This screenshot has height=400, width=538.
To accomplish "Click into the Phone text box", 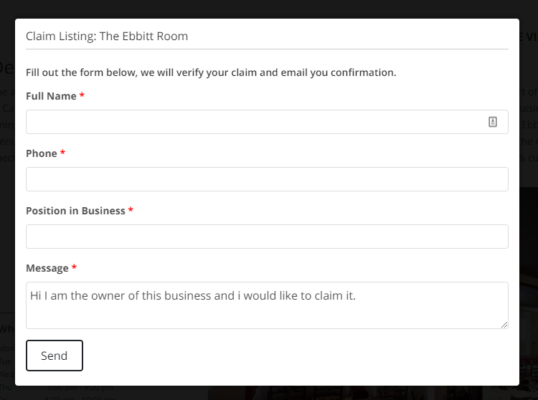I will (x=267, y=179).
